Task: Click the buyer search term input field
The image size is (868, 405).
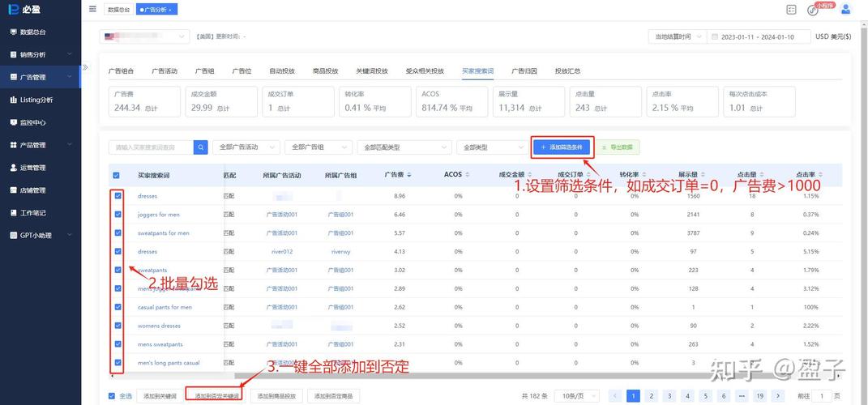Action: click(x=152, y=147)
